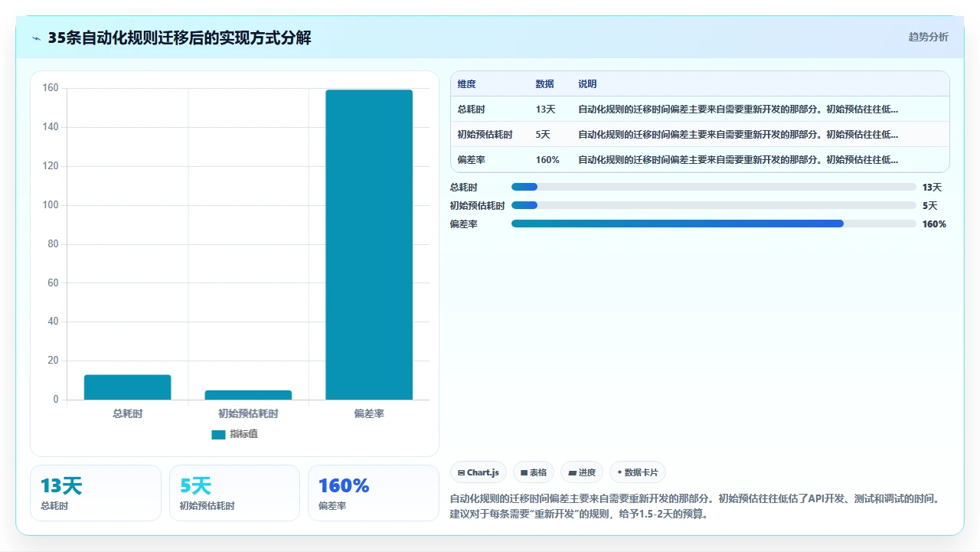
Task: Select the 13天 总耗时 data card
Action: 96,493
